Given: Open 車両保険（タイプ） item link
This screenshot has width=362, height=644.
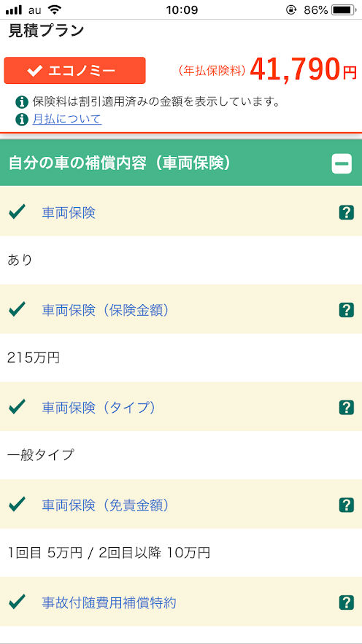Looking at the screenshot, I should click(x=99, y=408).
